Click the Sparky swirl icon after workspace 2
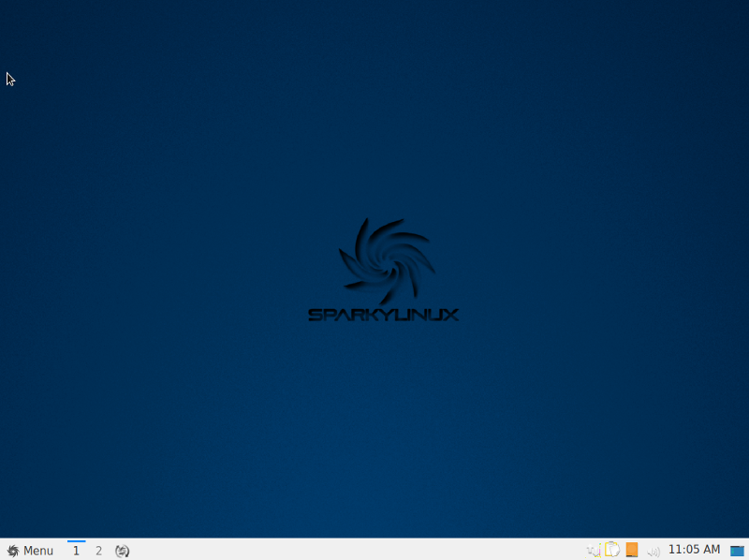 [x=122, y=551]
